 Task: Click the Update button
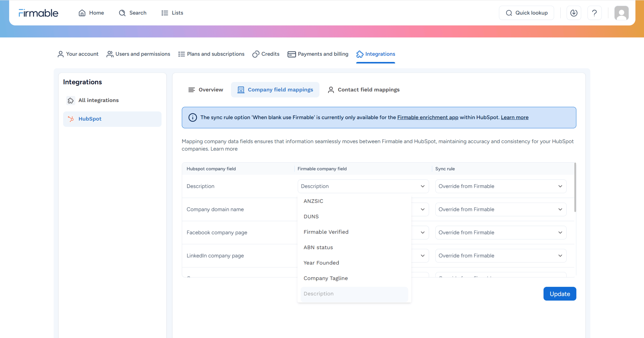tap(560, 294)
